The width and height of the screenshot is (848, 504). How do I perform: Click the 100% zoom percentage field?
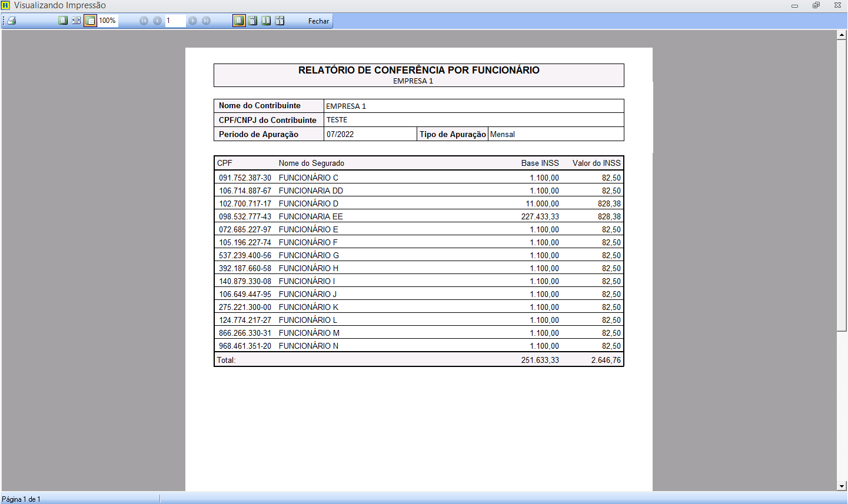point(108,21)
